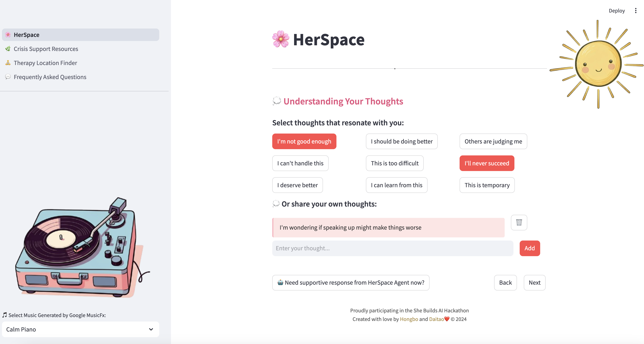644x344 pixels.
Task: Click the music dropdown chevron arrow
Action: point(151,329)
